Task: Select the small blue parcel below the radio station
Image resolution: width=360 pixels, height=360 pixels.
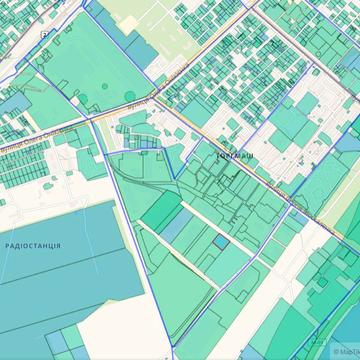Action: [x=57, y=342]
